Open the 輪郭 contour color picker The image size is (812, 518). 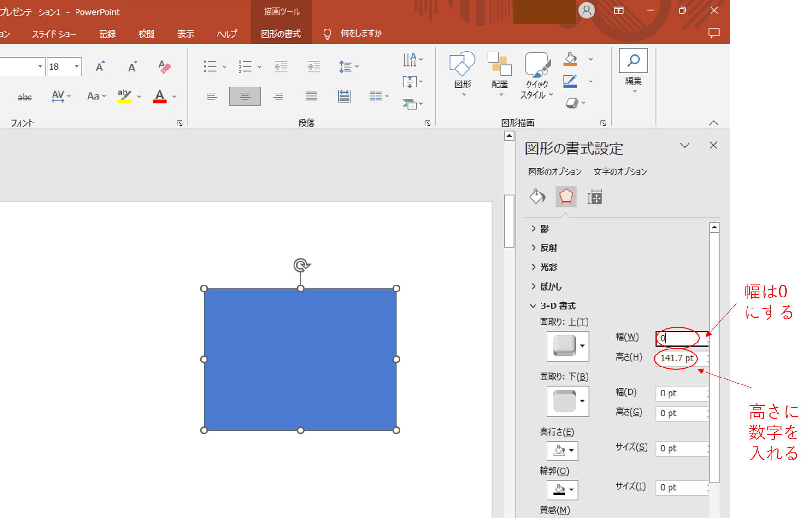[563, 490]
